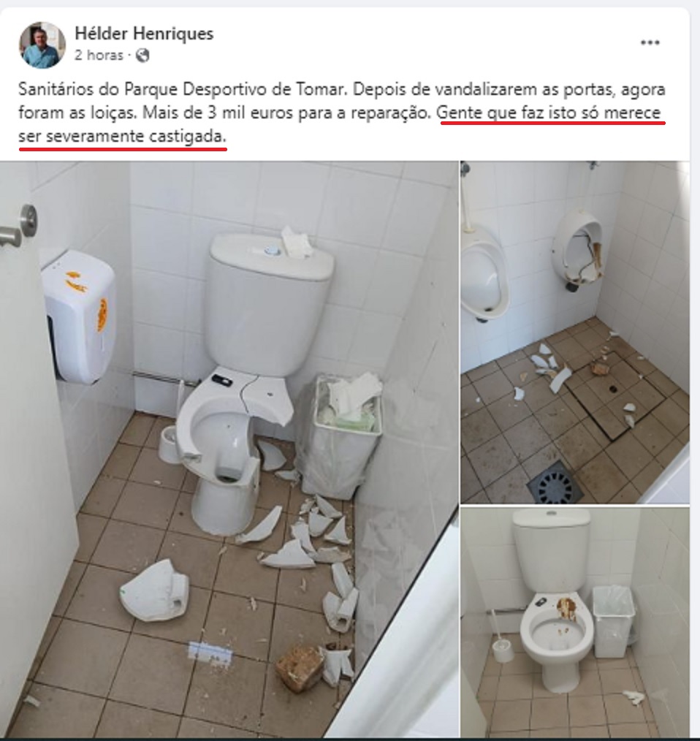Click the broken urinal on the wall
This screenshot has height=741, width=700.
click(x=579, y=249)
